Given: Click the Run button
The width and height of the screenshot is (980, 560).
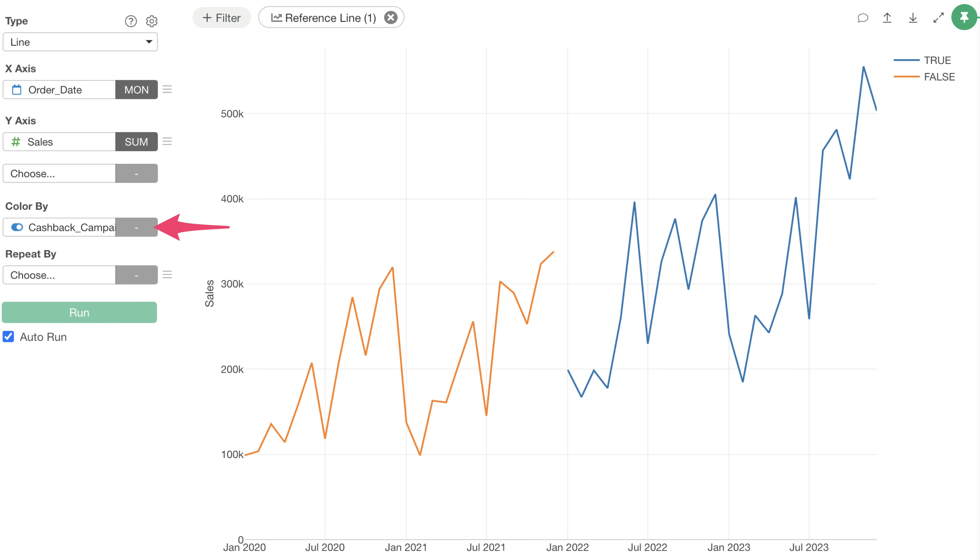Looking at the screenshot, I should pos(79,312).
